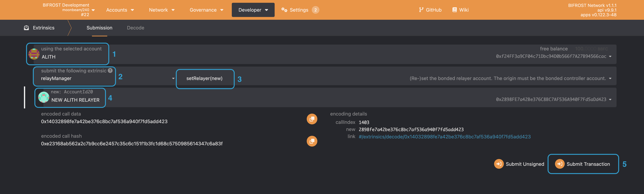
Task: Copy the encoded call data
Action: 312,119
